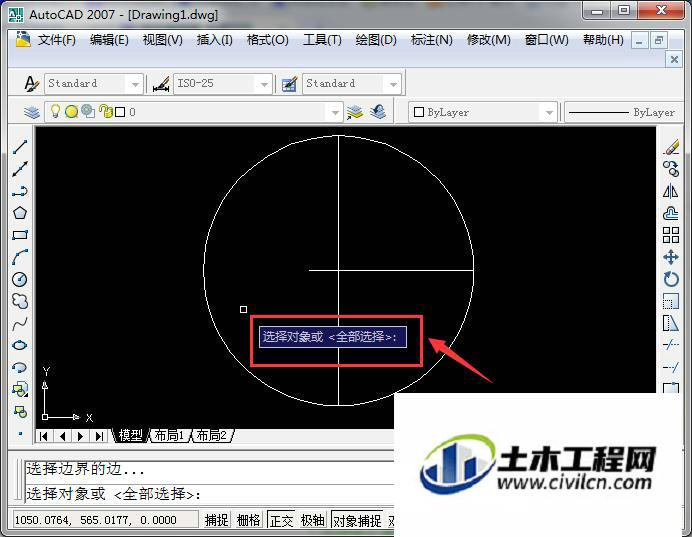Select the Elliptical Arc tool
The image size is (692, 537).
(20, 368)
